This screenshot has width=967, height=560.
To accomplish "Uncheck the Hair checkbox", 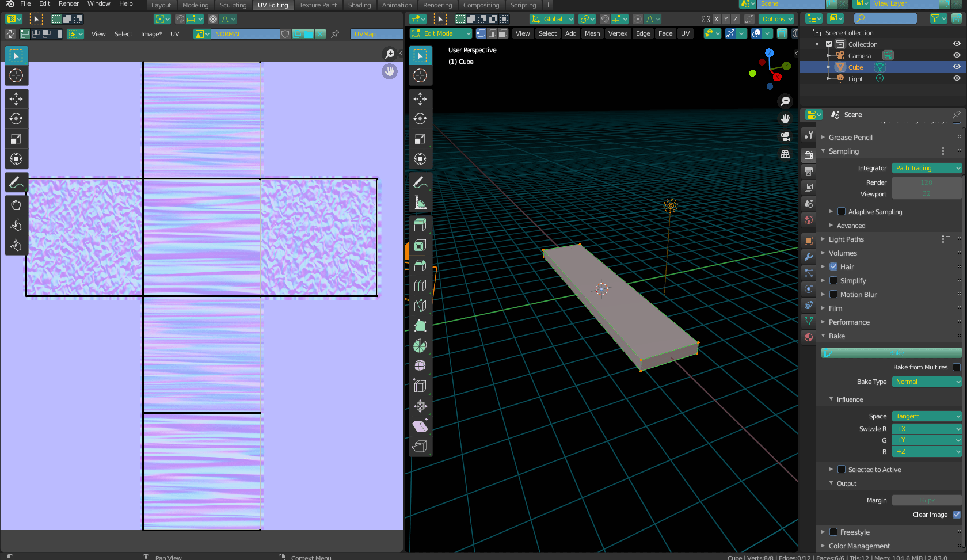I will [x=833, y=266].
